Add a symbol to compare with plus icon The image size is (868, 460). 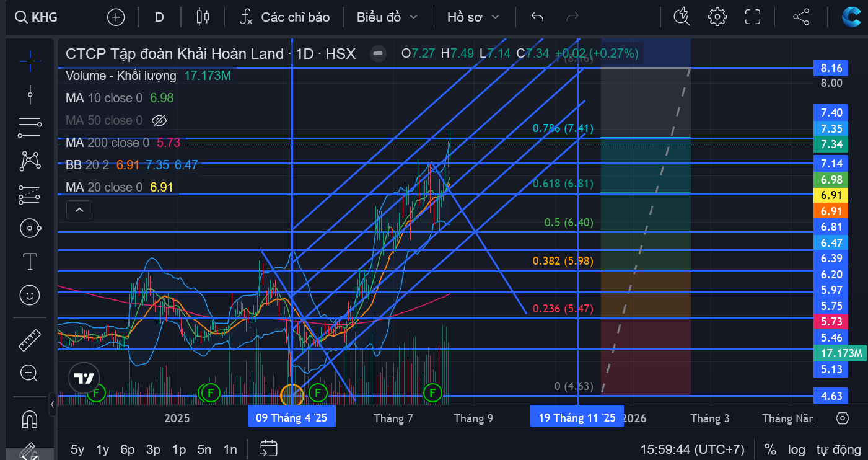pos(116,17)
